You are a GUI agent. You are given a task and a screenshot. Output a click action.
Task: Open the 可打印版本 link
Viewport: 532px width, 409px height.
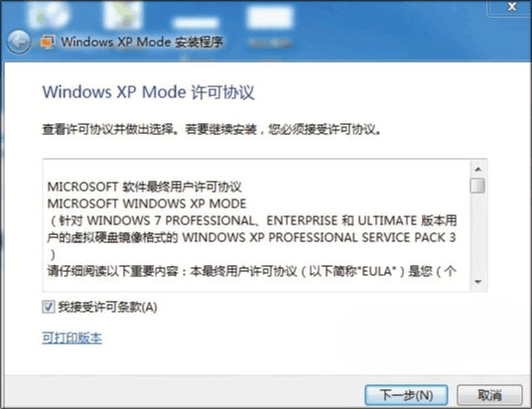click(x=71, y=338)
